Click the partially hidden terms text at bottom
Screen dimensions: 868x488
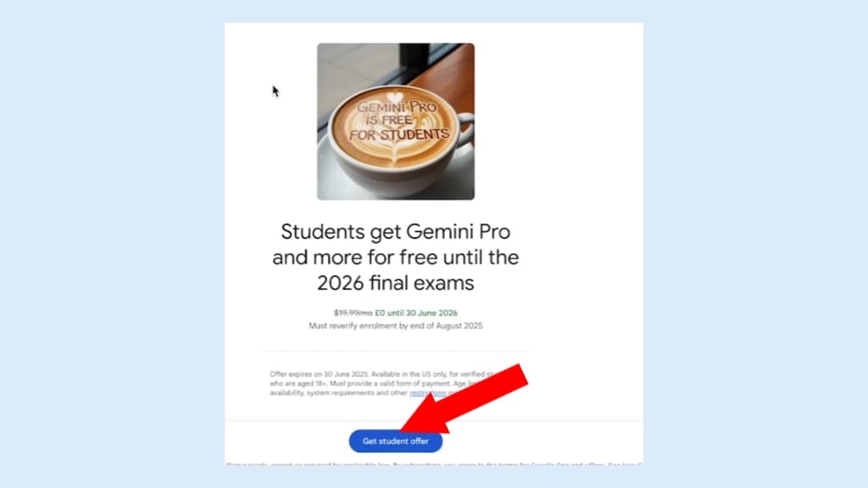pyautogui.click(x=434, y=463)
